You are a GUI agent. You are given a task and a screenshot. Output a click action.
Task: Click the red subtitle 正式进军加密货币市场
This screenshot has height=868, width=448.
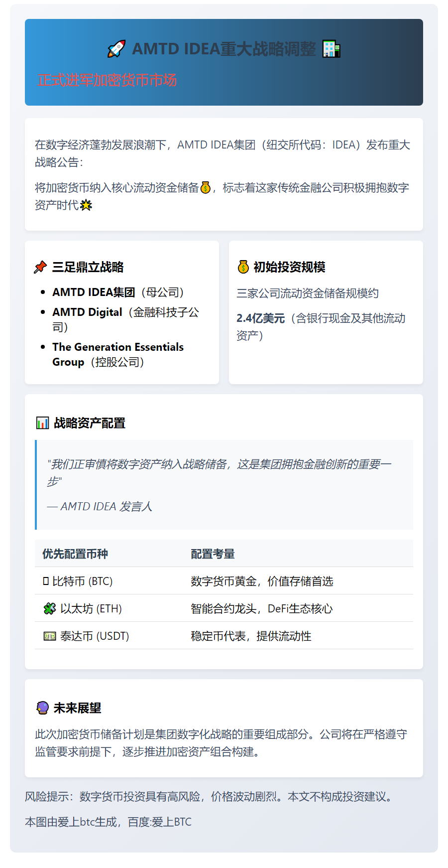107,80
